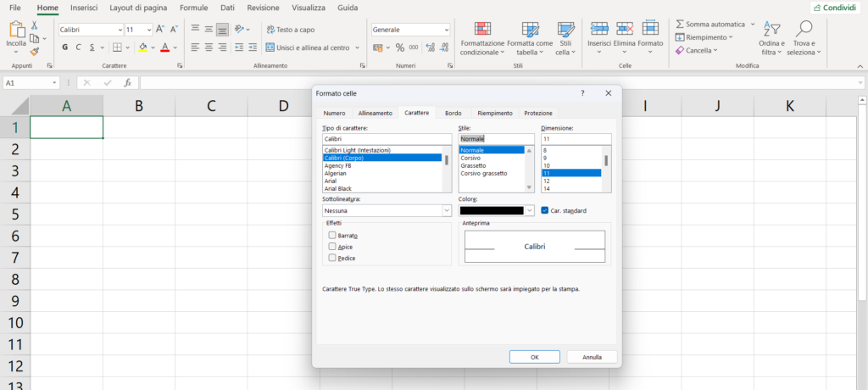Click the Inserisci cells icon
This screenshot has width=868, height=390.
click(599, 29)
